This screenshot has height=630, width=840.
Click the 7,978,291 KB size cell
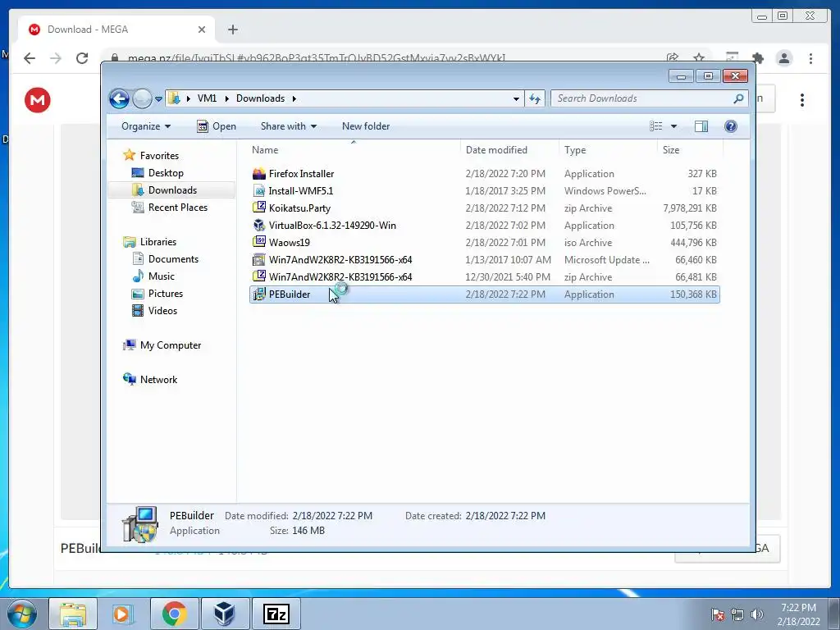pyautogui.click(x=689, y=208)
